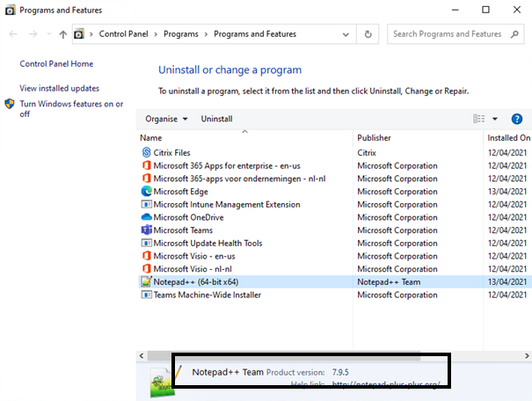Screen dimensions: 532x401
Task: Click Microsoft Edge's 13/04/2021 install date
Action: 507,192
